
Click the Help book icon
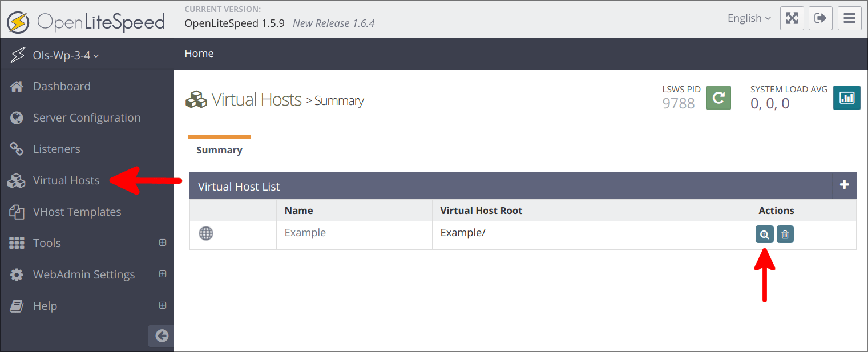point(17,306)
